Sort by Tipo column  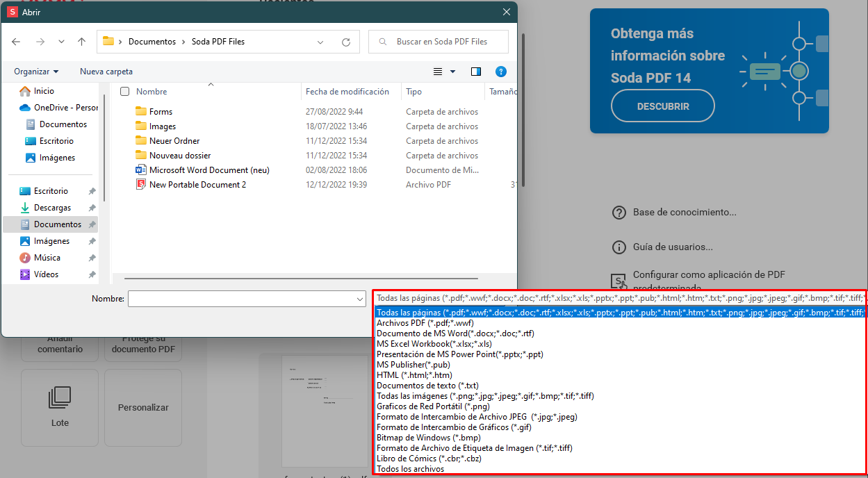(414, 92)
